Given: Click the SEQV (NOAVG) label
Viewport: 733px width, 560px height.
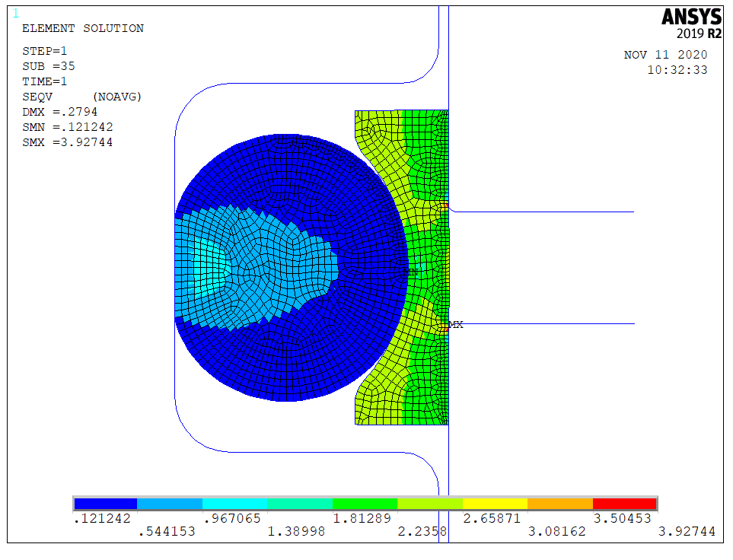Looking at the screenshot, I should coord(82,97).
